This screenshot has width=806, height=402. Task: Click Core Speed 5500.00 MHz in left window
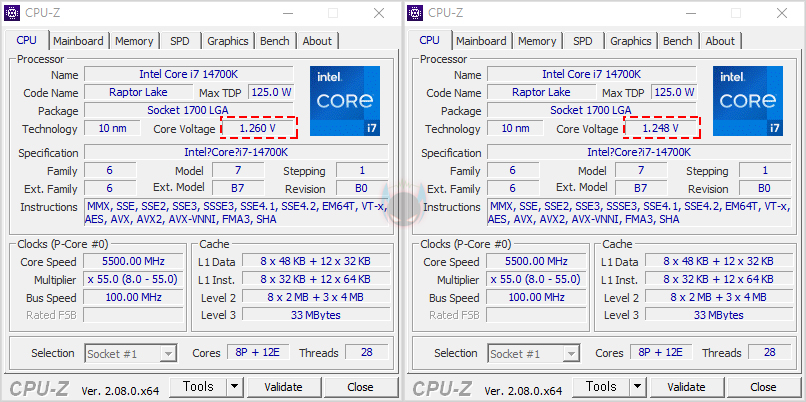(133, 261)
